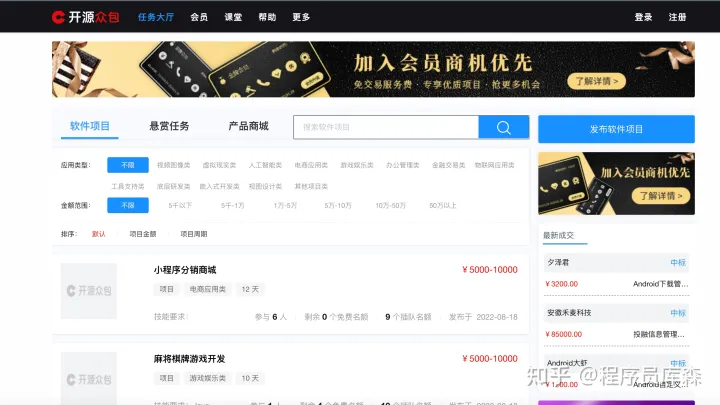Click the 游戏娱乐类 tag on second project
The height and width of the screenshot is (405, 720).
coord(208,378)
